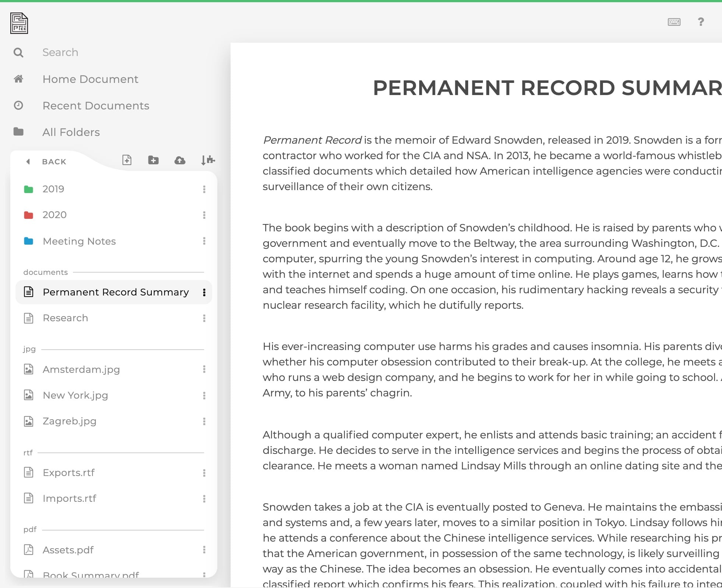Open Home Document

(x=90, y=79)
